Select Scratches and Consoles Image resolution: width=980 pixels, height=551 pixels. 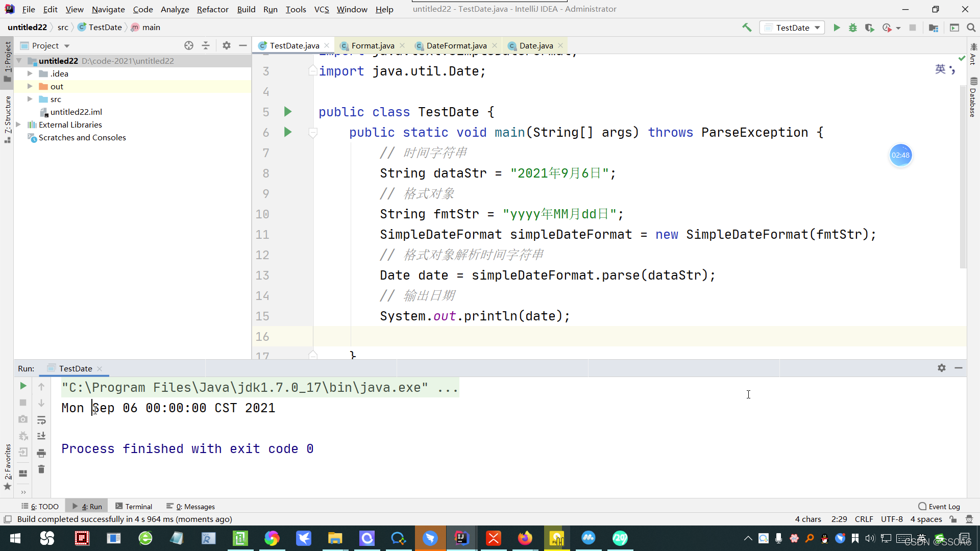pyautogui.click(x=82, y=137)
